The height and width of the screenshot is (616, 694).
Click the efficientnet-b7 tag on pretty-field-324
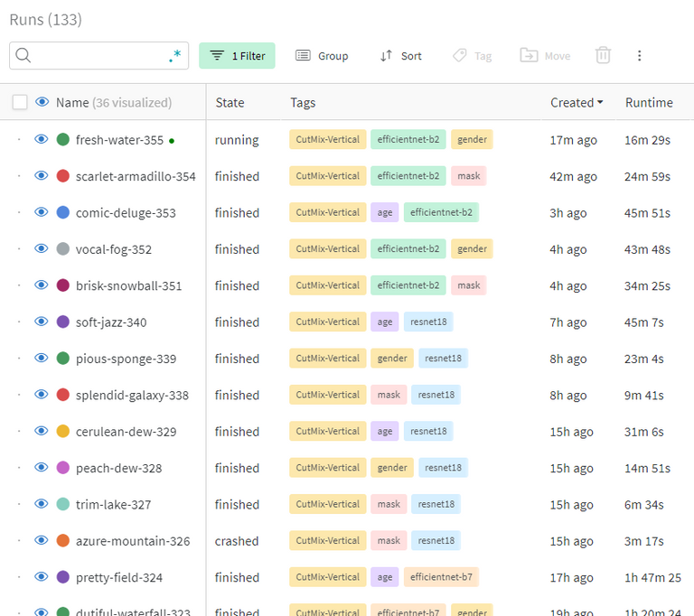[441, 577]
